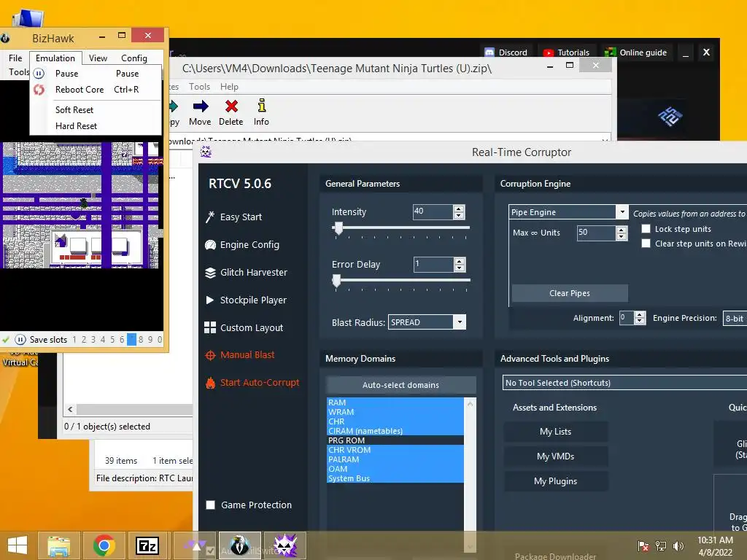
Task: Open the Pipe Engine dropdown
Action: 622,212
